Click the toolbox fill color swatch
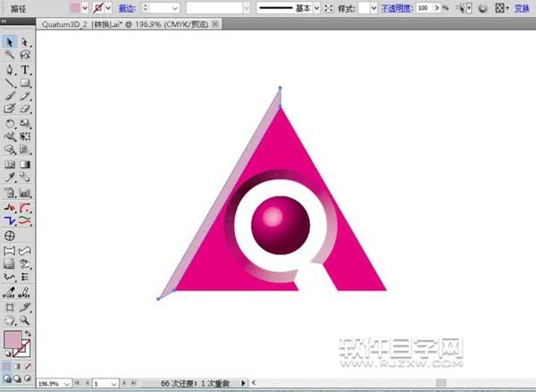 tap(13, 339)
